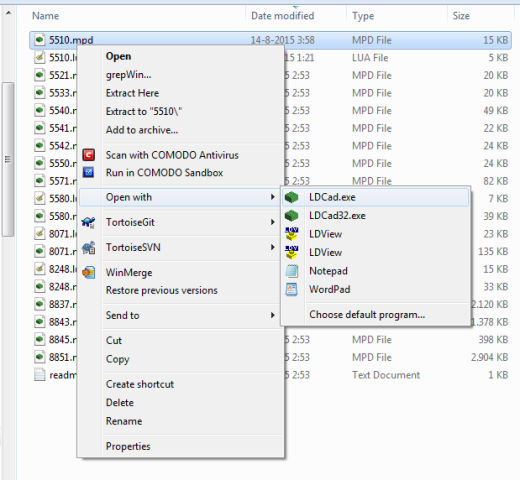Screen dimensions: 520x480
Task: Sort by the Size column header
Action: pos(461,16)
